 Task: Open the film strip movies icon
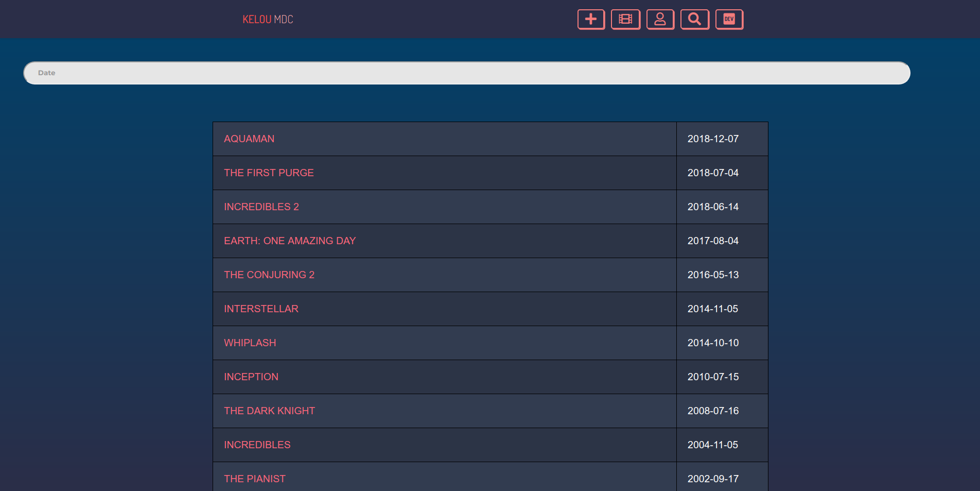coord(625,20)
